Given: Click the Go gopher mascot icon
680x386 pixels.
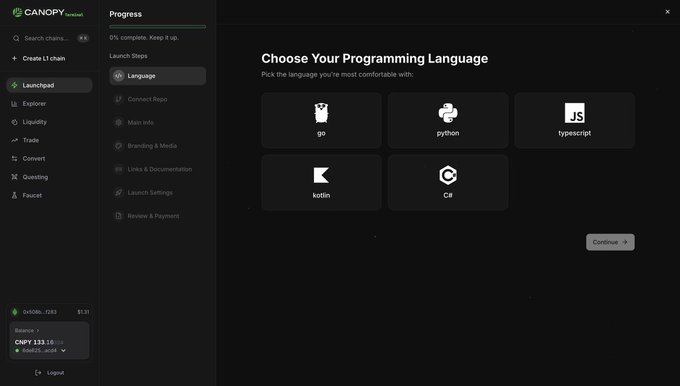Looking at the screenshot, I should pyautogui.click(x=321, y=113).
